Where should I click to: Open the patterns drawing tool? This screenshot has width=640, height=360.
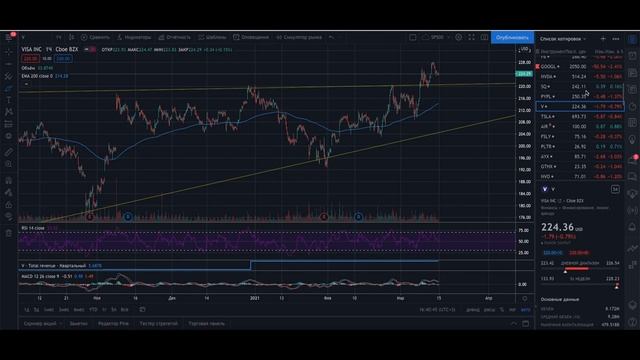[x=9, y=112]
